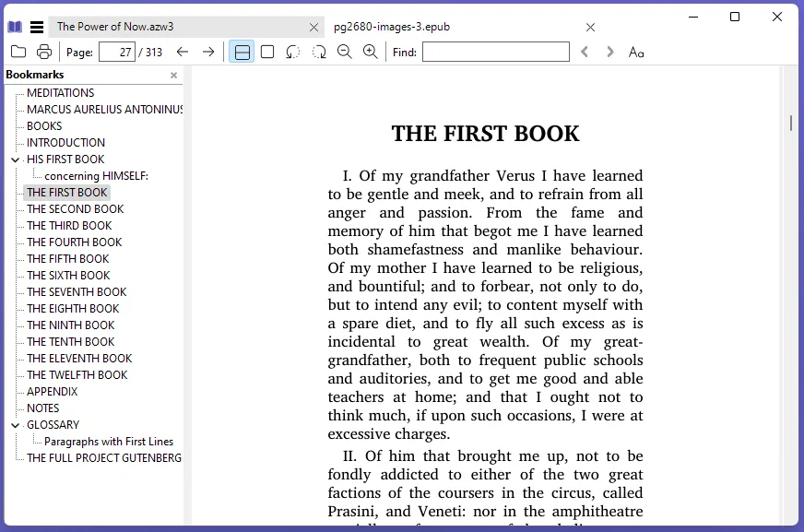Click the Print icon
Viewport: 804px width, 532px height.
coord(44,52)
